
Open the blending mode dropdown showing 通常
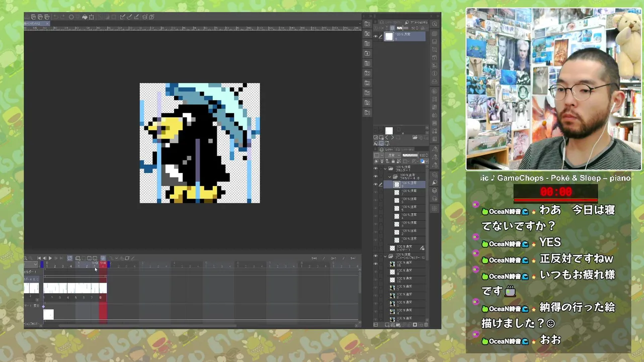pos(393,155)
